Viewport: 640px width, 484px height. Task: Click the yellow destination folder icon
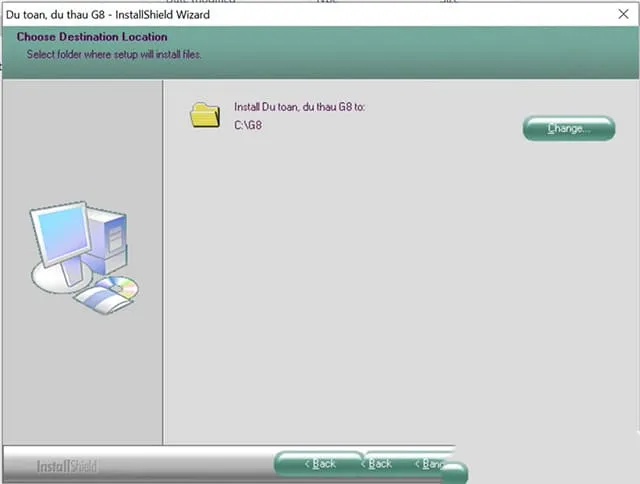tap(205, 115)
